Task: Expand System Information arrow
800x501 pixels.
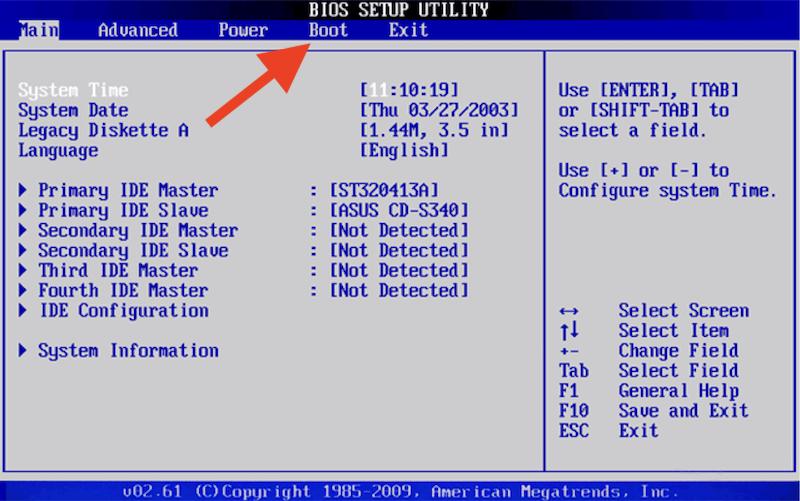Action: tap(22, 350)
